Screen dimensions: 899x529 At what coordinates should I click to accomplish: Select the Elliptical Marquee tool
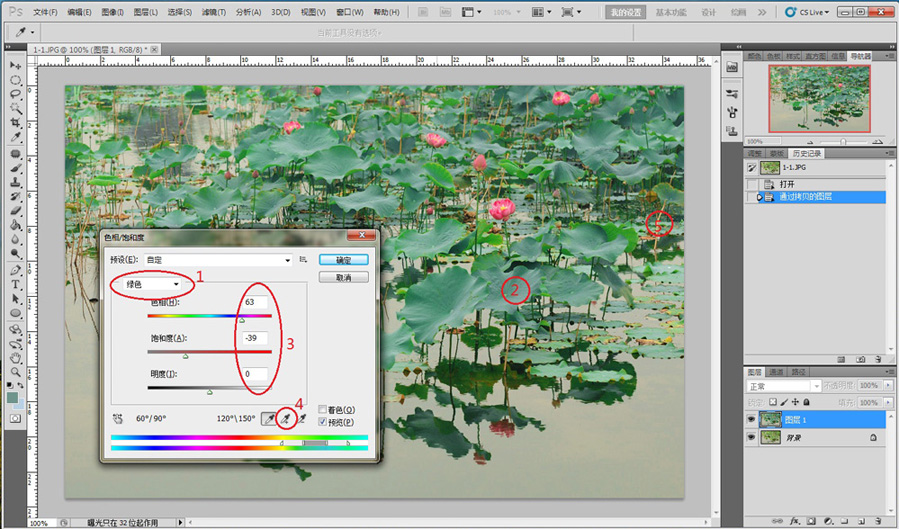(15, 80)
